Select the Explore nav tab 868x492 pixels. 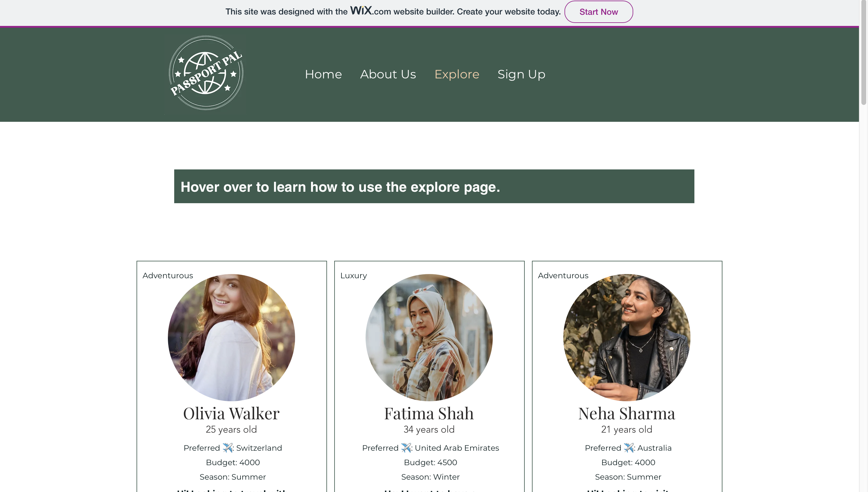[457, 74]
